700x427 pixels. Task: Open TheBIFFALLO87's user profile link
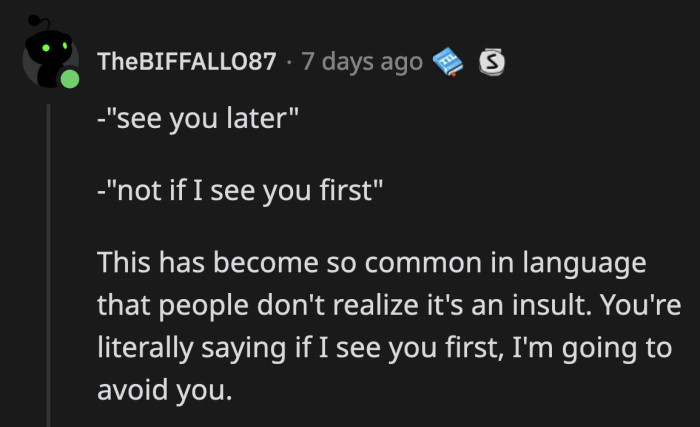click(186, 62)
